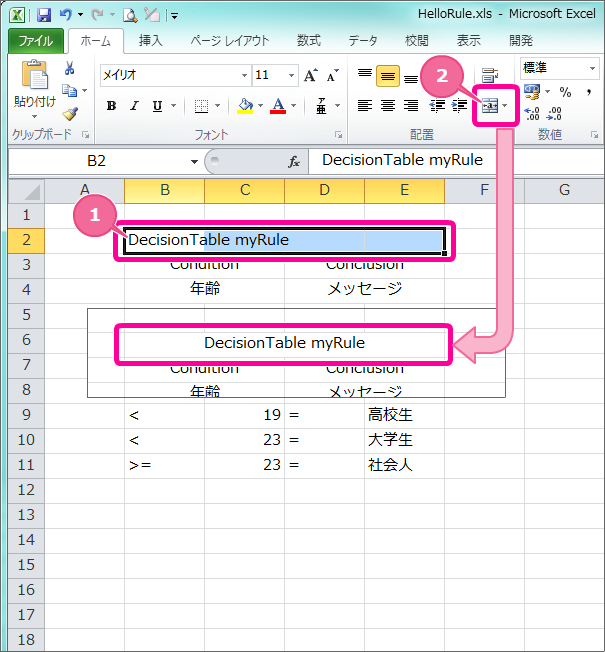The height and width of the screenshot is (652, 605).
Task: Toggle Italic formatting
Action: click(134, 106)
